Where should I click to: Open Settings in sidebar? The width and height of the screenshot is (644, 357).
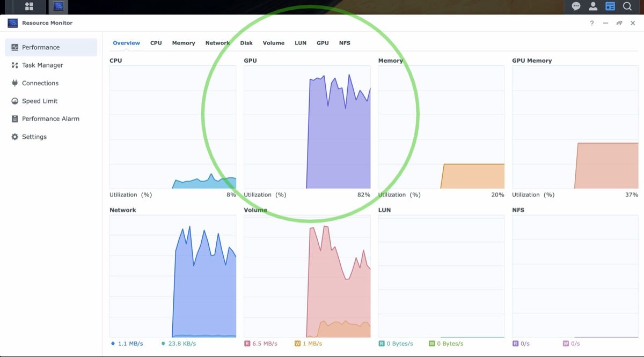(51, 137)
